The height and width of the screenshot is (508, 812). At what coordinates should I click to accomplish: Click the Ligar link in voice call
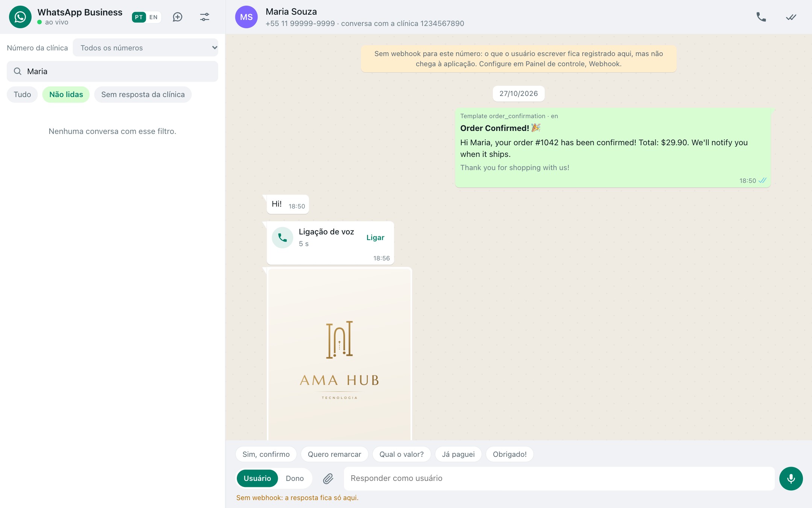click(375, 237)
